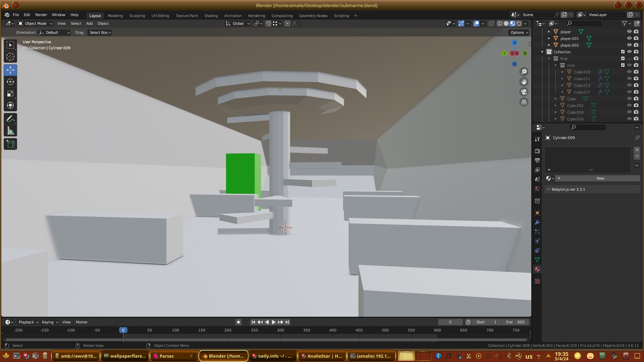
Task: Click the New material button
Action: (600, 178)
